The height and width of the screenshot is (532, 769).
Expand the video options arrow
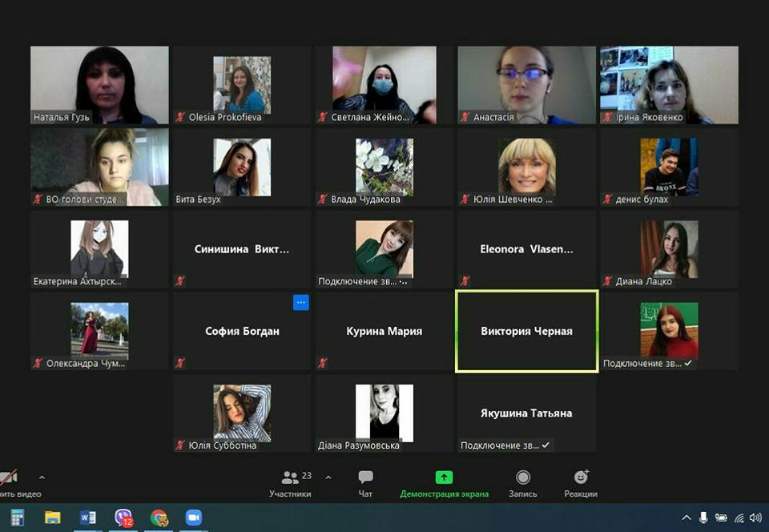42,478
